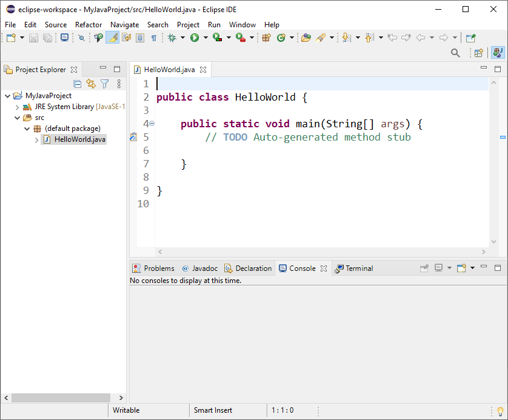
Task: Toggle Link with Editor in Project Explorer
Action: tap(92, 84)
